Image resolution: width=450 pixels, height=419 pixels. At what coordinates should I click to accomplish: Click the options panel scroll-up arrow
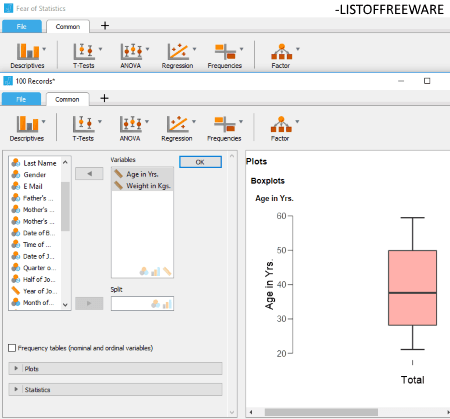(232, 156)
